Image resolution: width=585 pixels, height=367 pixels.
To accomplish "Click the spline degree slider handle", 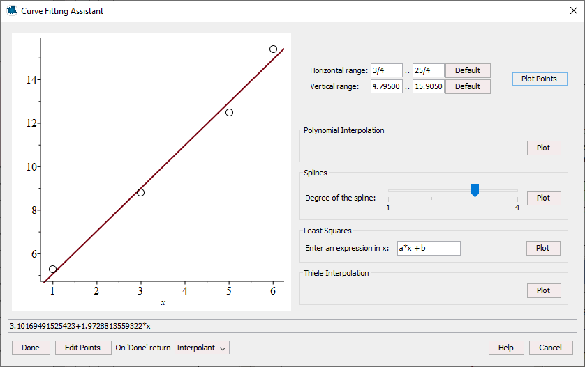I will click(x=475, y=190).
